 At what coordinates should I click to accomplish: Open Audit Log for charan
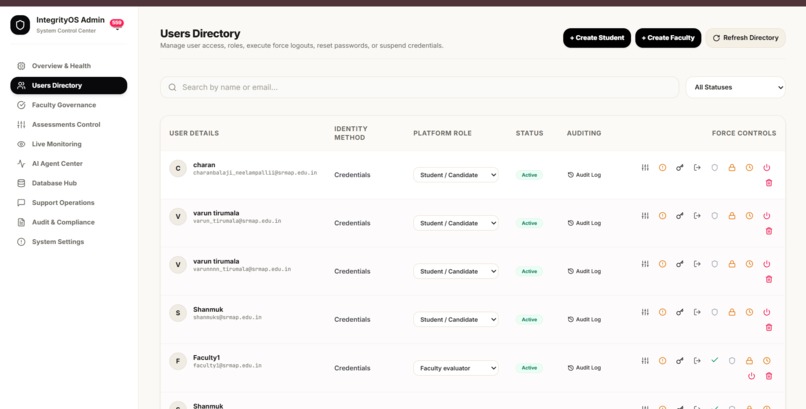click(584, 175)
